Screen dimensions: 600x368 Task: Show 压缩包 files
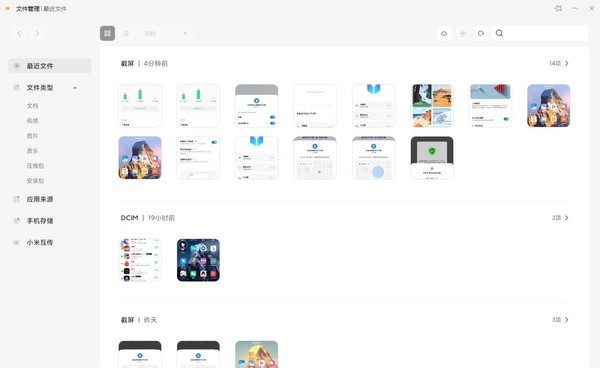point(36,166)
